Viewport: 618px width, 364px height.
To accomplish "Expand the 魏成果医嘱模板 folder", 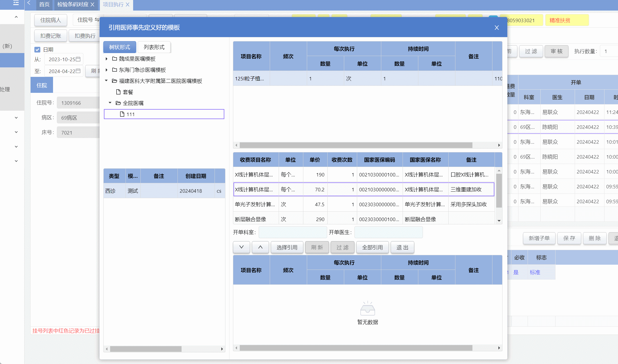I will pyautogui.click(x=106, y=59).
